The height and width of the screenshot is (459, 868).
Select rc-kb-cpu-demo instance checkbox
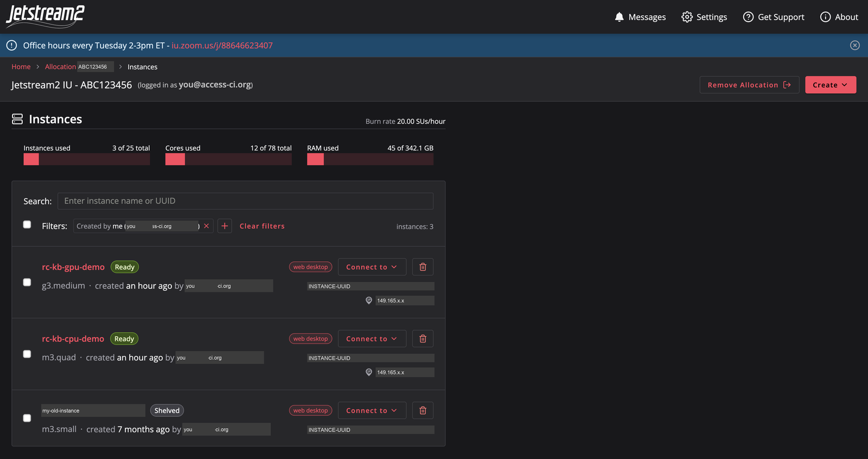coord(27,354)
